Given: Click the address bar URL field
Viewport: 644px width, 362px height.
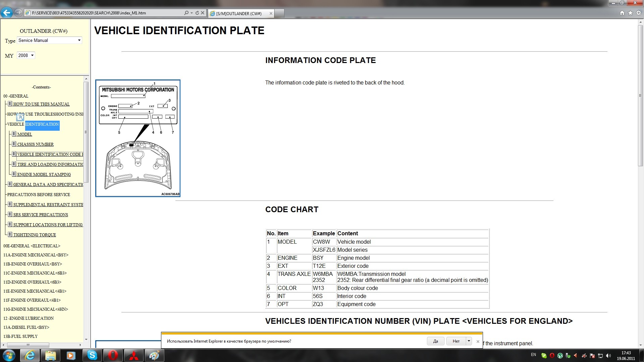Looking at the screenshot, I should (107, 13).
